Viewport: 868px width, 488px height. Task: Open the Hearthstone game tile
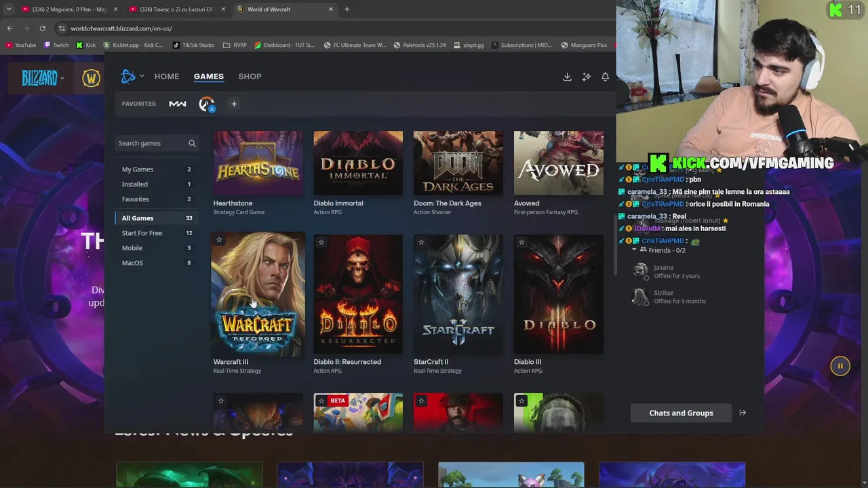(x=258, y=163)
